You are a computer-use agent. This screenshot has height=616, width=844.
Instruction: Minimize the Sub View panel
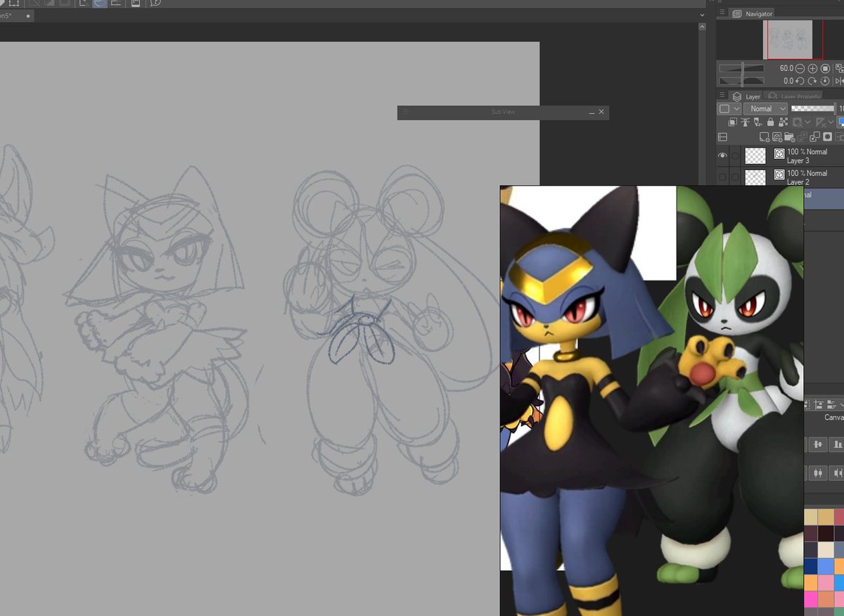pyautogui.click(x=592, y=112)
